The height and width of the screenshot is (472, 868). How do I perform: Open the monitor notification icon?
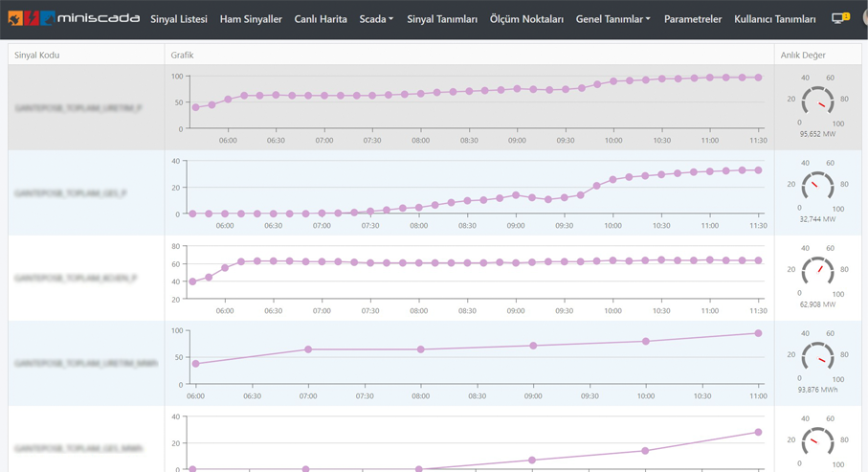pos(839,18)
